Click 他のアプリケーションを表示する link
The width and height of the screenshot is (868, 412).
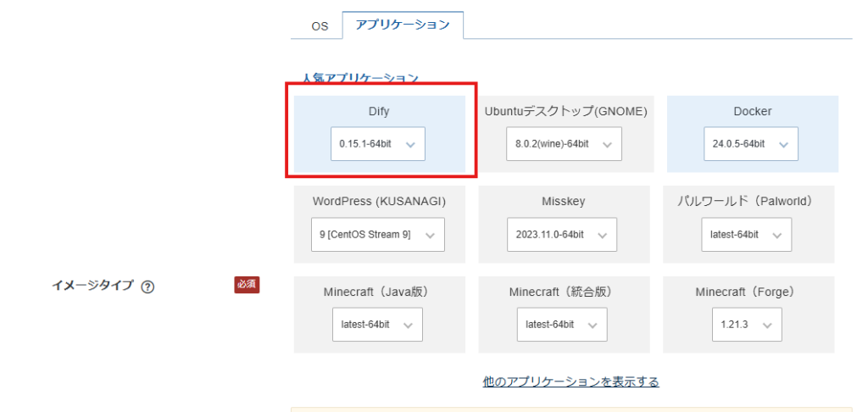(x=570, y=381)
